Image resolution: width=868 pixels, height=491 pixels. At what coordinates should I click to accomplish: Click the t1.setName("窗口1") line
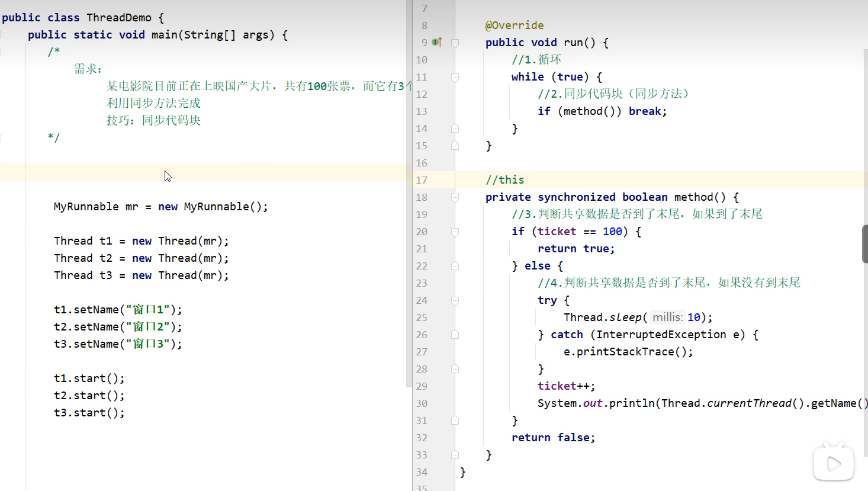point(118,310)
